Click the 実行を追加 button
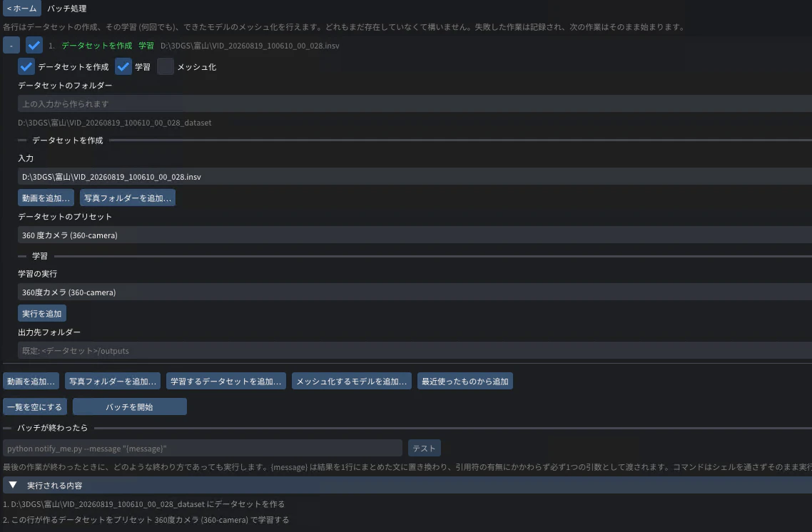This screenshot has height=532, width=812. click(42, 313)
